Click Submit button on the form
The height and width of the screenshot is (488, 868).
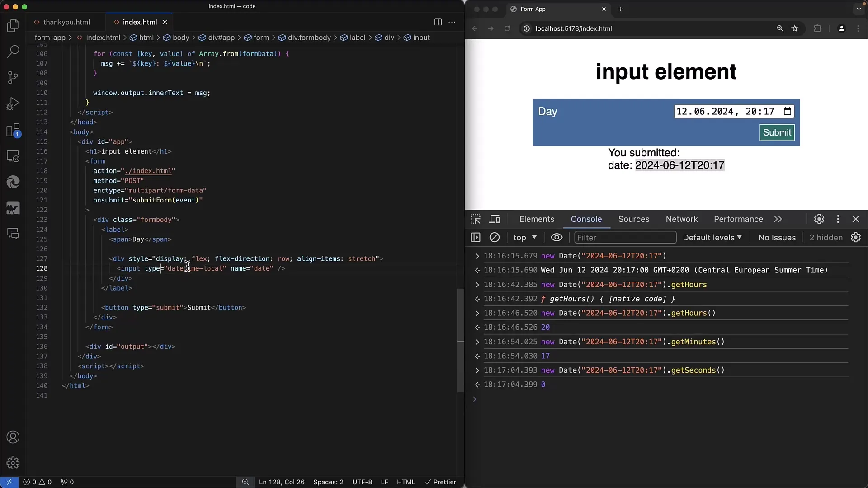pos(777,131)
